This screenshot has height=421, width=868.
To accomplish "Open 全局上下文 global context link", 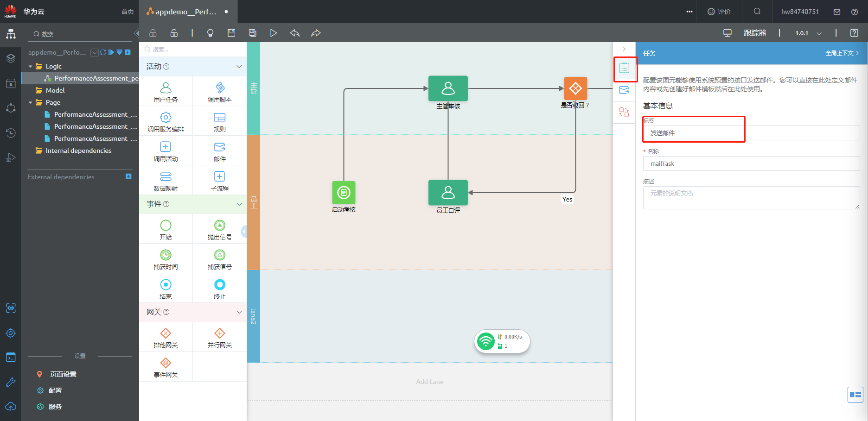I will pyautogui.click(x=842, y=53).
